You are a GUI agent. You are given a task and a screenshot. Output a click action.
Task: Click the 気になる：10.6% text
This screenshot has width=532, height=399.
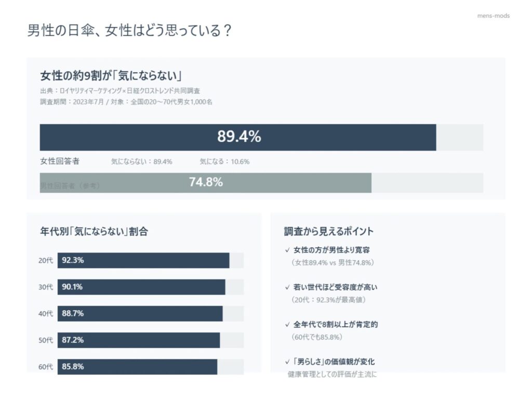coord(224,162)
